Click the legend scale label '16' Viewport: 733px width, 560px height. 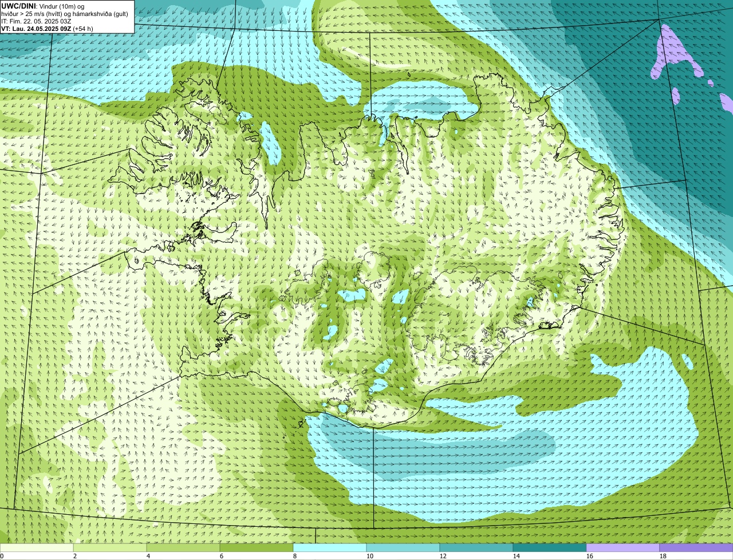[590, 556]
